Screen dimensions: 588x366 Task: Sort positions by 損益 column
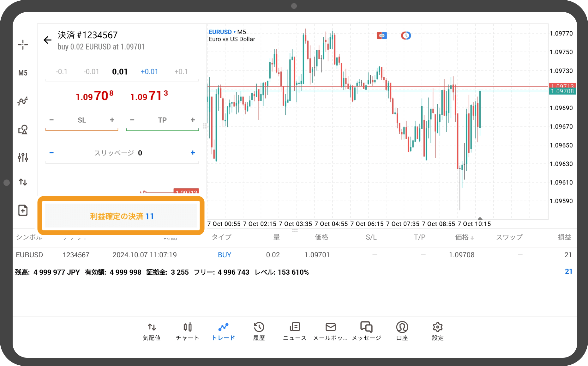pyautogui.click(x=564, y=237)
